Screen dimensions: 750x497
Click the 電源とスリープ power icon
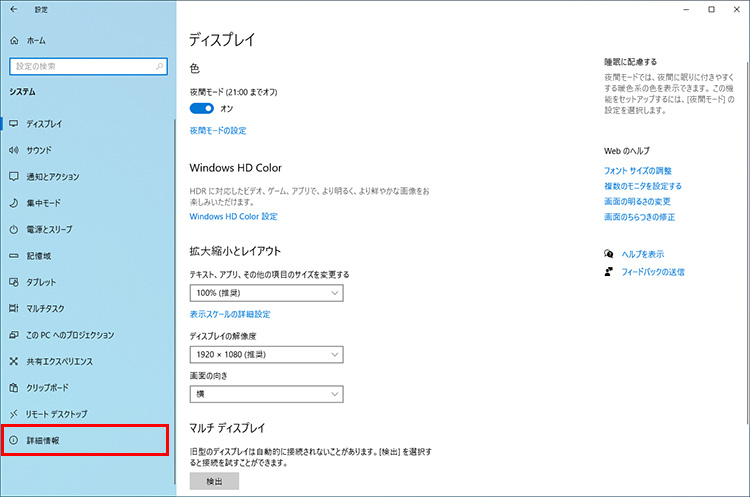[x=14, y=229]
